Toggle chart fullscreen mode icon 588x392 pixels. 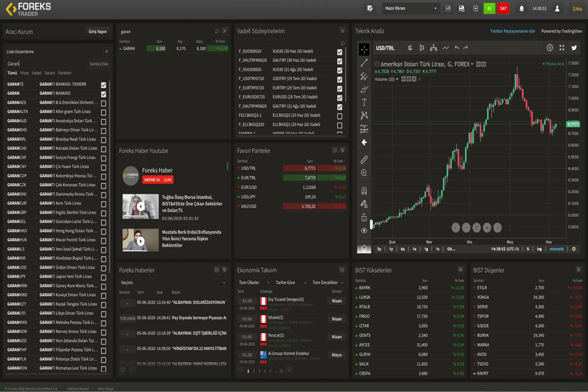(x=562, y=48)
